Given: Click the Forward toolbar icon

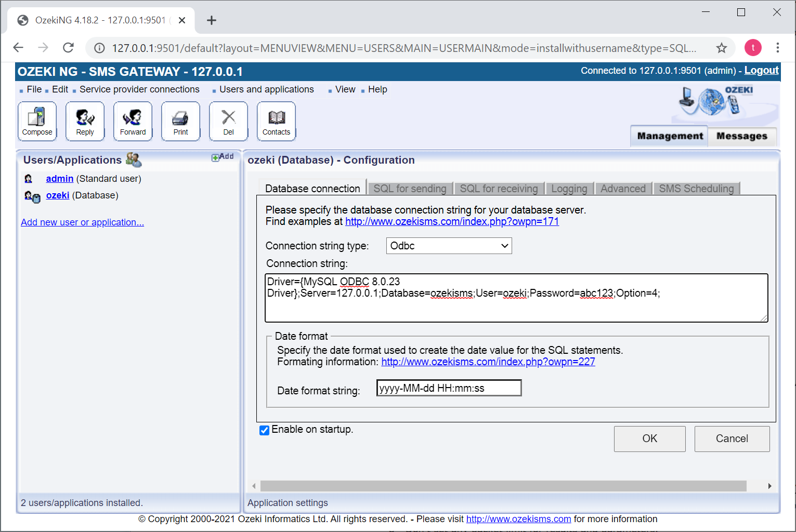Looking at the screenshot, I should [x=133, y=121].
